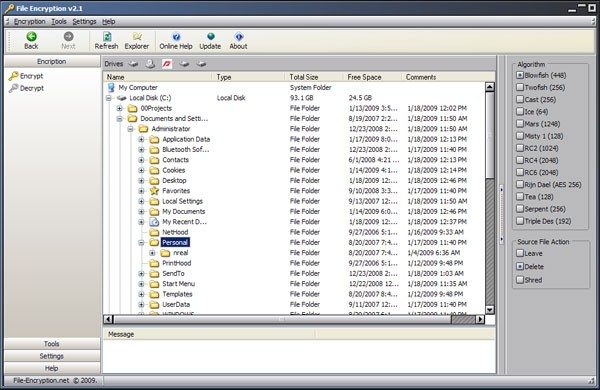Expand the My Documents folder
The image size is (600, 390).
pos(142,211)
